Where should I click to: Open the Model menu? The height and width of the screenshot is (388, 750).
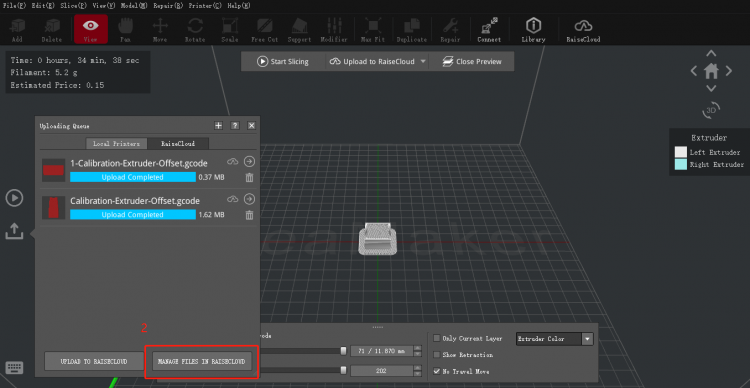(x=135, y=6)
